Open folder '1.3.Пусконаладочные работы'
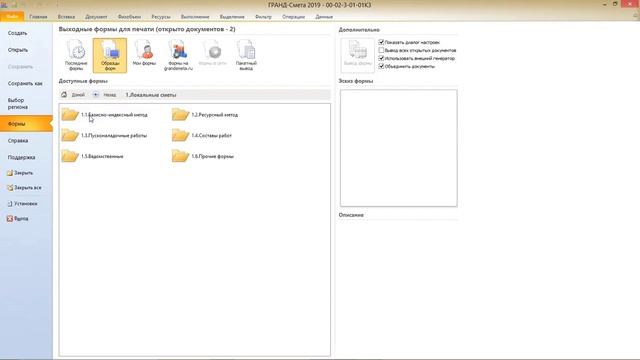The width and height of the screenshot is (640, 360). tap(104, 135)
